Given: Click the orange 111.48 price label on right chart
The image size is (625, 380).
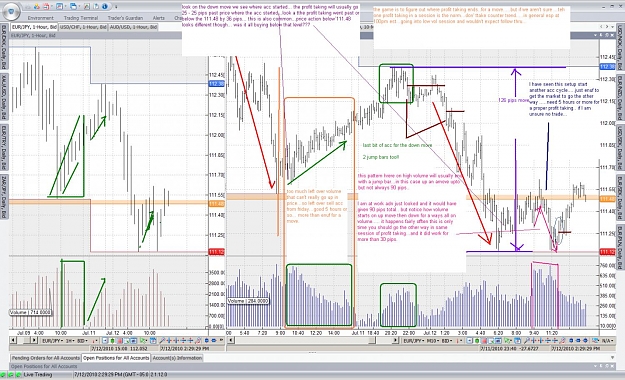Looking at the screenshot, I should [607, 199].
